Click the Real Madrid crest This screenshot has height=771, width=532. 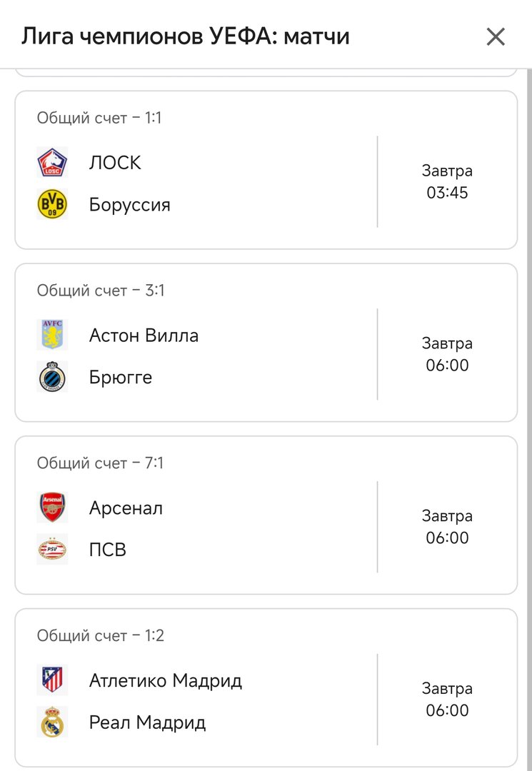coord(52,722)
